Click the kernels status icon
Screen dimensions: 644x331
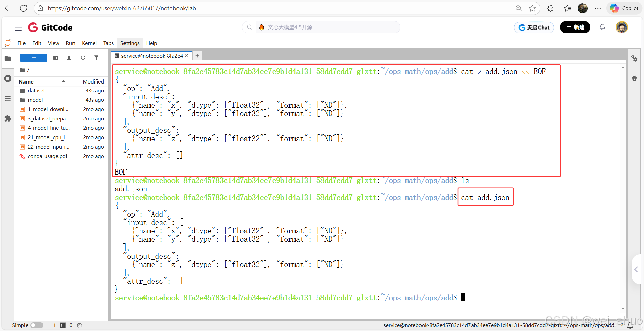point(80,325)
